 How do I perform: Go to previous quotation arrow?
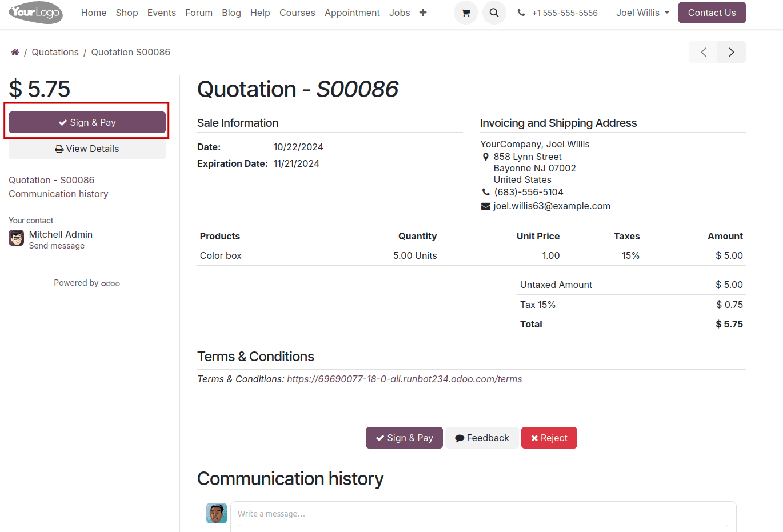(704, 52)
